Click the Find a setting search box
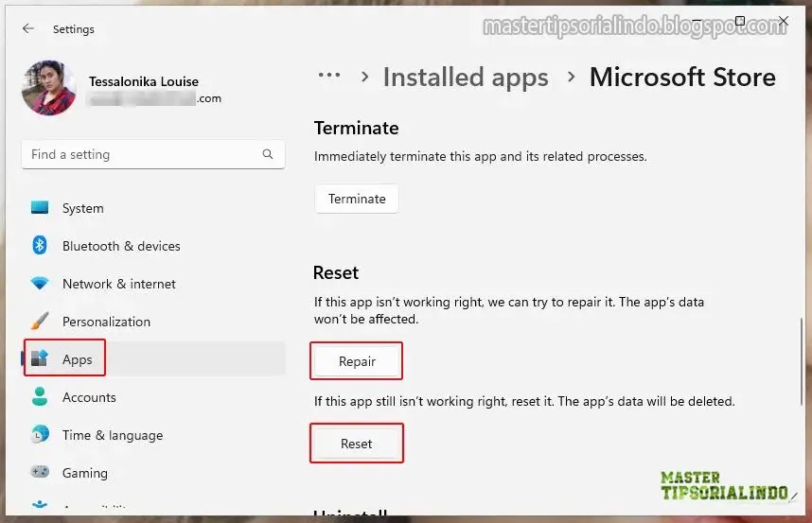812x523 pixels. point(153,154)
